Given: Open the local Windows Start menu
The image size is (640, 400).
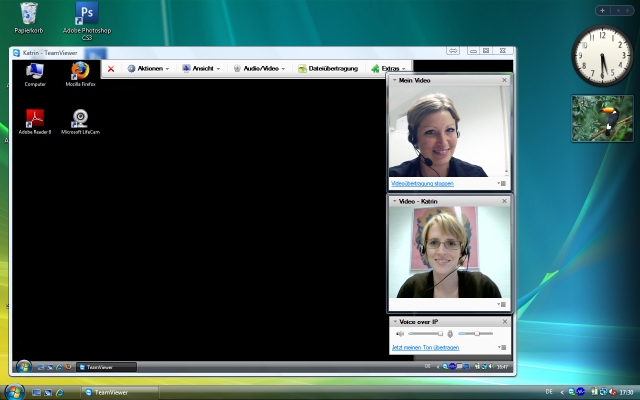Looking at the screenshot, I should (14, 392).
